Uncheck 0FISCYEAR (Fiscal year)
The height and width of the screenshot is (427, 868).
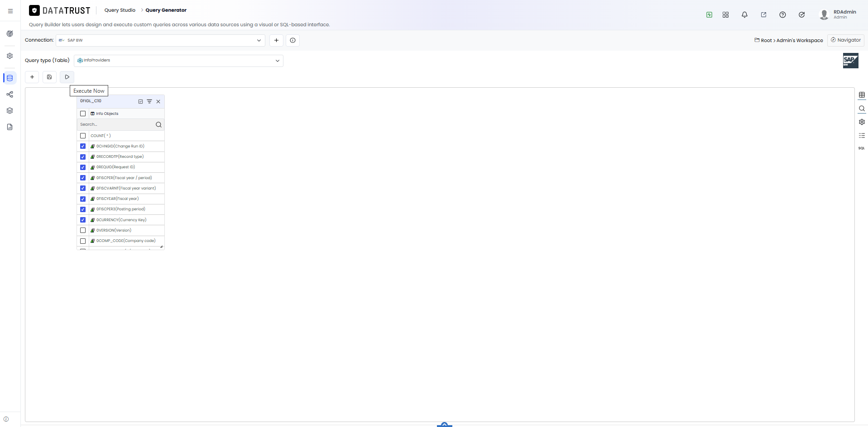click(x=83, y=199)
